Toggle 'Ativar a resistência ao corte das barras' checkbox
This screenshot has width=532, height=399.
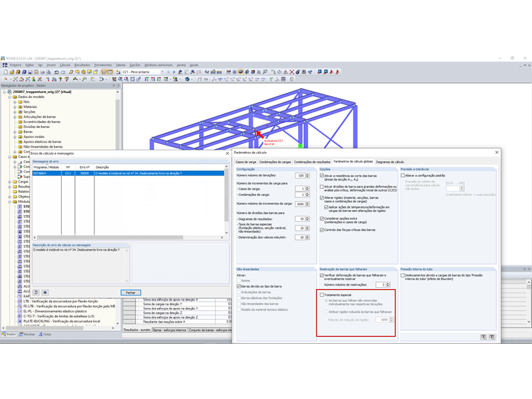pyautogui.click(x=322, y=176)
